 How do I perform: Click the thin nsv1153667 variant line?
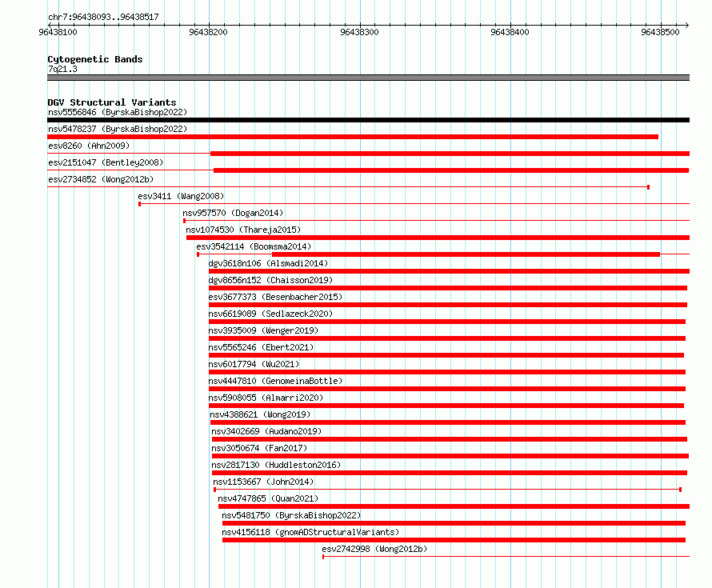[x=448, y=490]
